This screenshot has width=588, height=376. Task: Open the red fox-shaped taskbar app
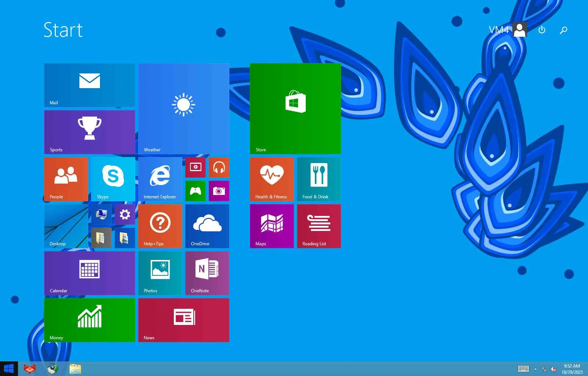pos(29,369)
